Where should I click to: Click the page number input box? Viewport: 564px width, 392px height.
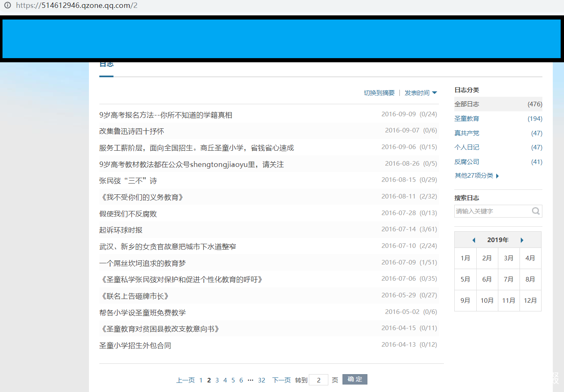[x=319, y=380]
